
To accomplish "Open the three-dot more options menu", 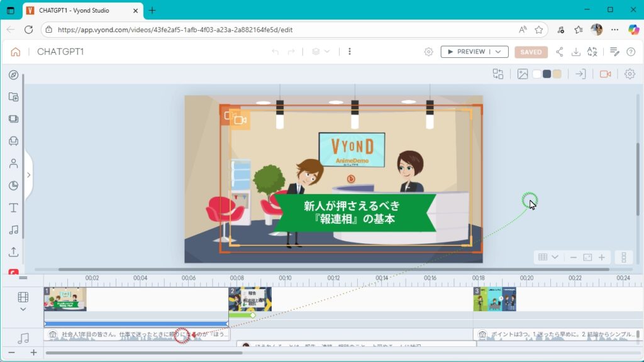I will (x=350, y=52).
